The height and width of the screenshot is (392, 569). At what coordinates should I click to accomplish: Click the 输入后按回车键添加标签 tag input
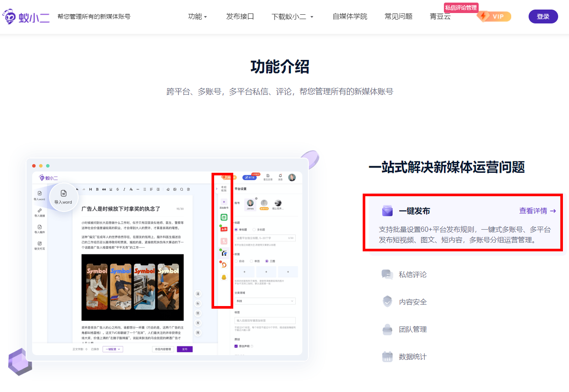tap(265, 320)
